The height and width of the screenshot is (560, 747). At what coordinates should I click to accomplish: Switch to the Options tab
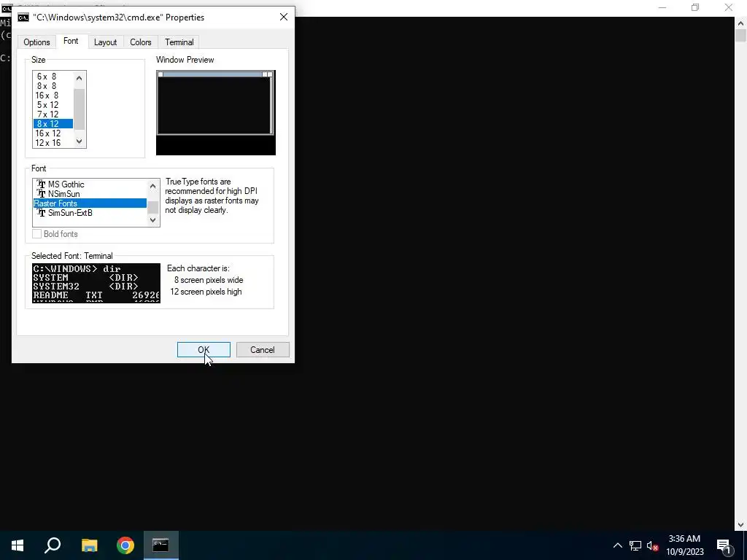[36, 42]
